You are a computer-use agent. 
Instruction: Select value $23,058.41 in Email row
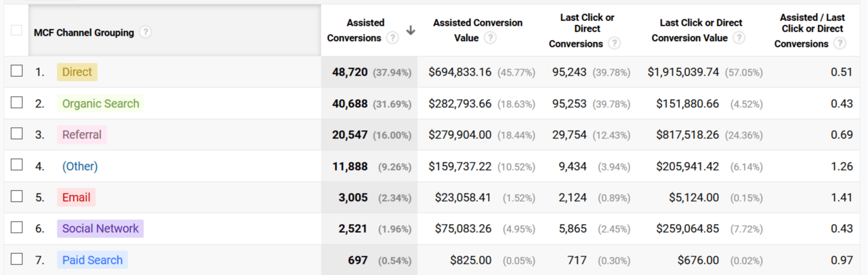pos(463,198)
